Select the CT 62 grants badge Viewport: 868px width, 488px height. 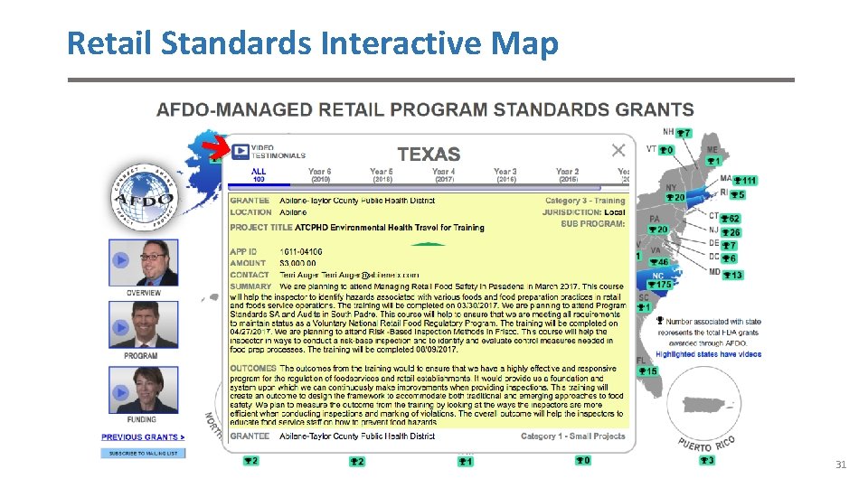(731, 219)
